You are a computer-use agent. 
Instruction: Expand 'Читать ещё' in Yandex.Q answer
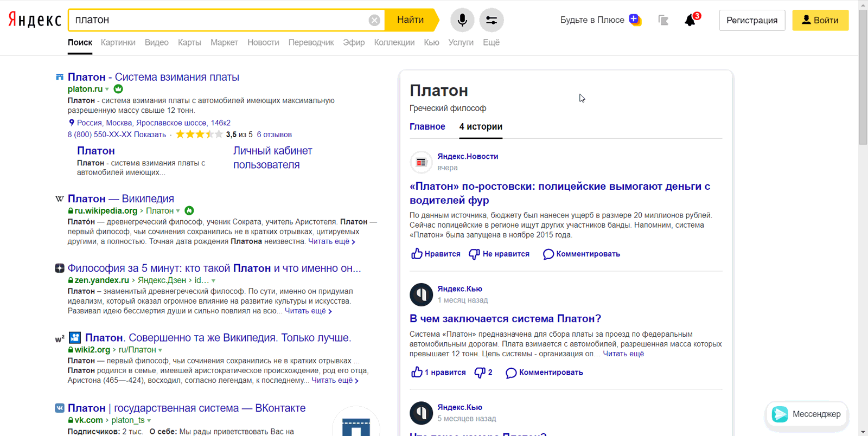coord(623,354)
